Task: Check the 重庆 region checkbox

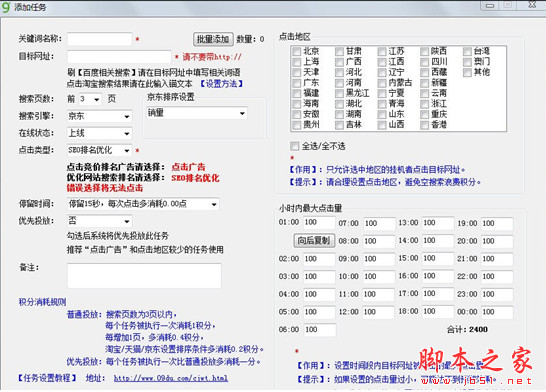Action: tap(424, 114)
